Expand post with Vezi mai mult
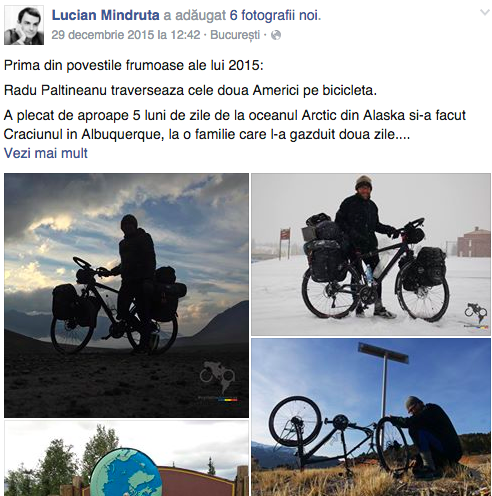 click(x=46, y=153)
